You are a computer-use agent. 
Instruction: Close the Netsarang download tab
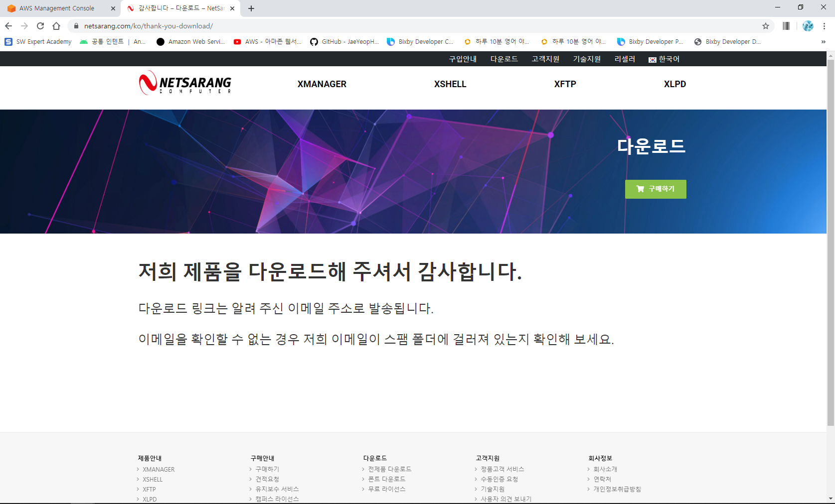pos(232,8)
